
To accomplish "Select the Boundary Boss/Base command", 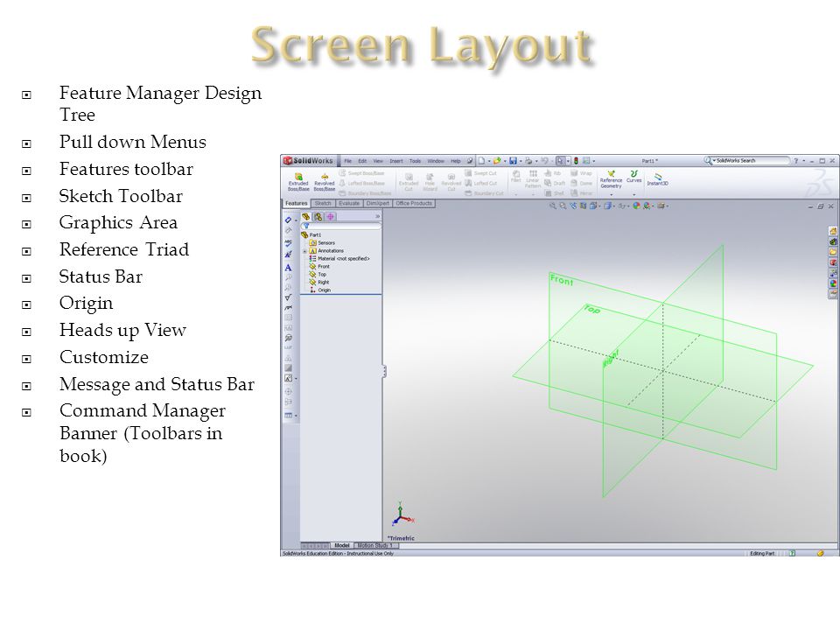I will click(x=364, y=193).
